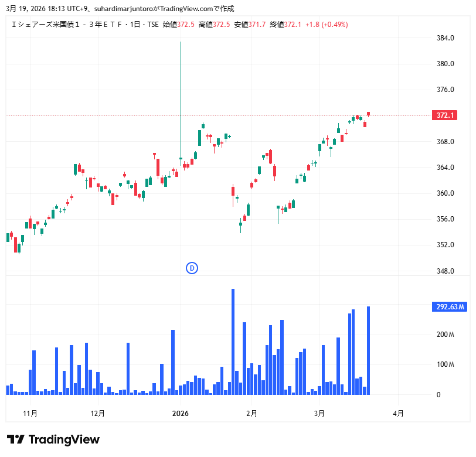Click the 356.0 price axis label
This screenshot has width=476, height=457.
coord(446,219)
